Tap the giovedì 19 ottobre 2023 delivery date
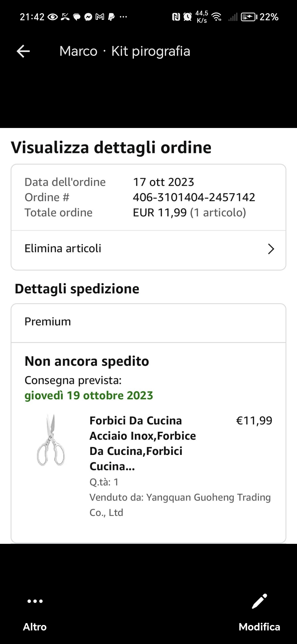This screenshot has height=644, width=297. [x=89, y=395]
